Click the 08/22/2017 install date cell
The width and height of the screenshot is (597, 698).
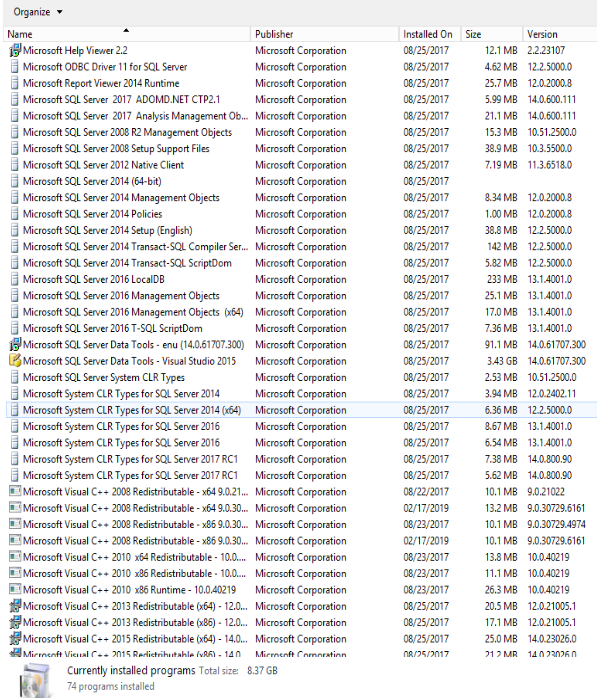pos(426,492)
